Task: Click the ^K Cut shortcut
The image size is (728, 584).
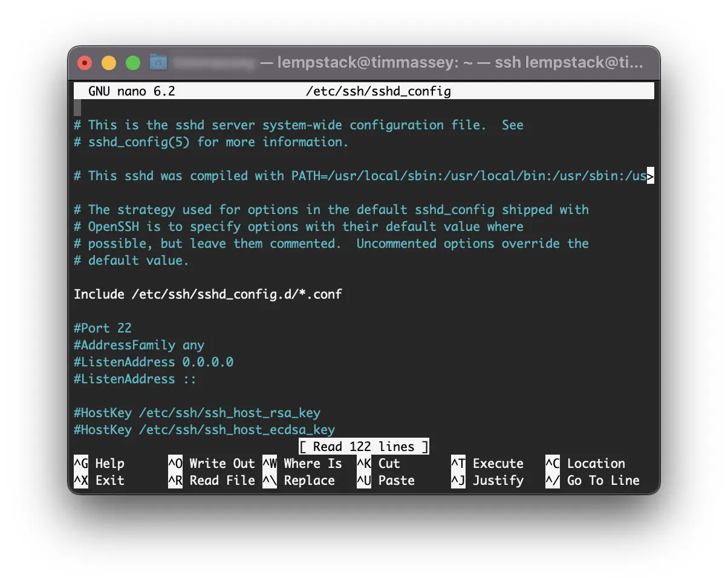Action: pyautogui.click(x=379, y=464)
